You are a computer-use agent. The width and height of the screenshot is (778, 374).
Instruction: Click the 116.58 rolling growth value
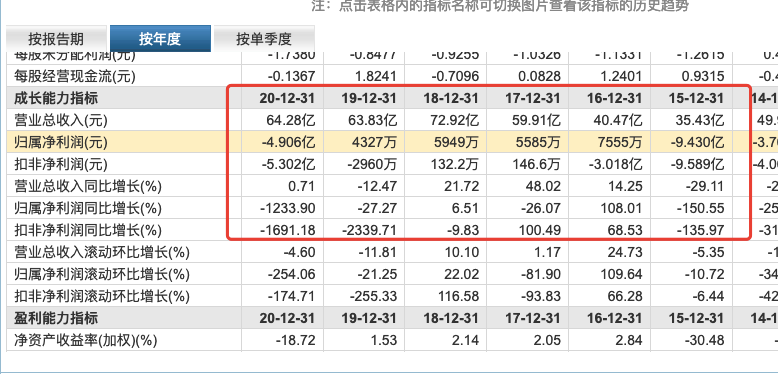tap(458, 297)
